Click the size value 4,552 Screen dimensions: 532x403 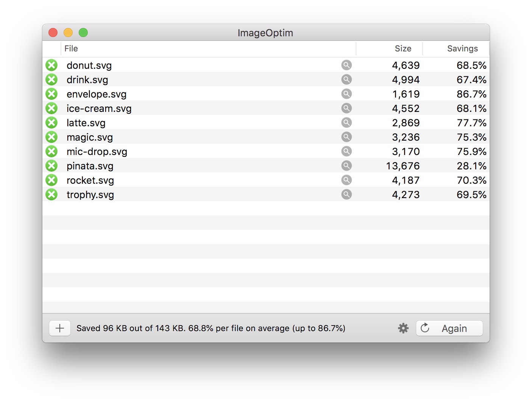406,108
